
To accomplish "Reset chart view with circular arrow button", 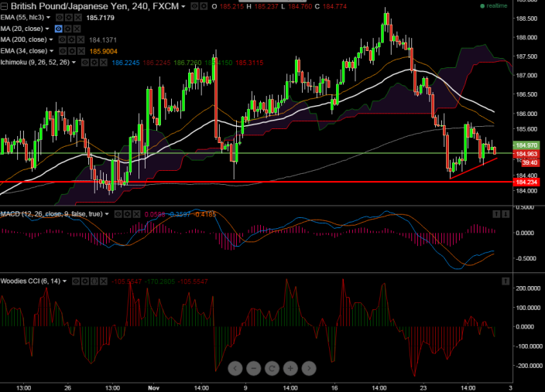I will 272,368.
